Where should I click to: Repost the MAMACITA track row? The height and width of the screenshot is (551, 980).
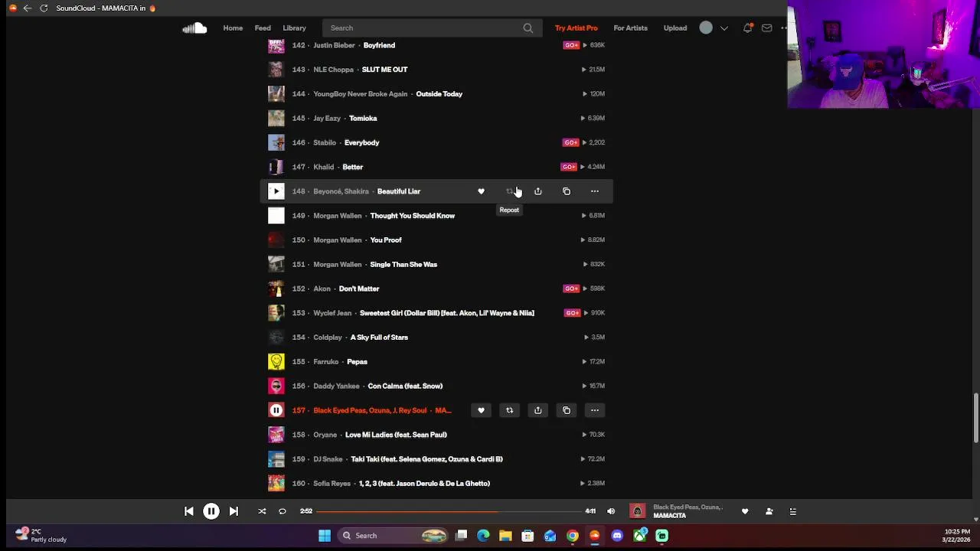click(x=509, y=410)
